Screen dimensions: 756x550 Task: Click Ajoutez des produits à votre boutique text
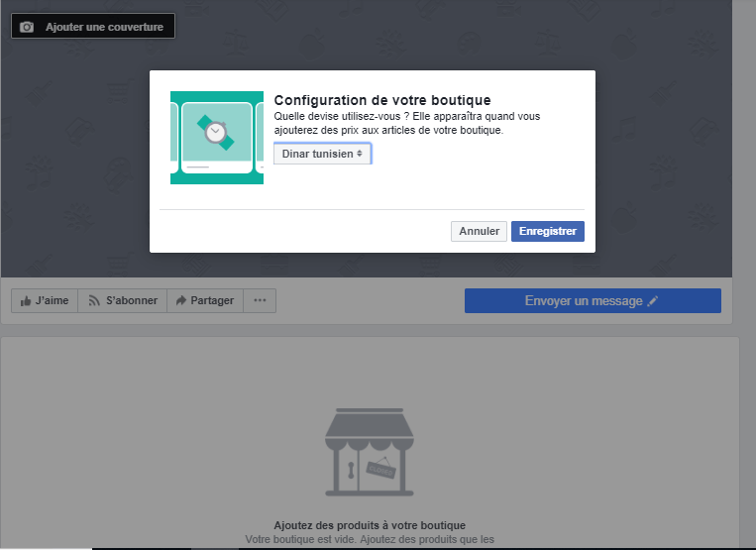click(370, 525)
